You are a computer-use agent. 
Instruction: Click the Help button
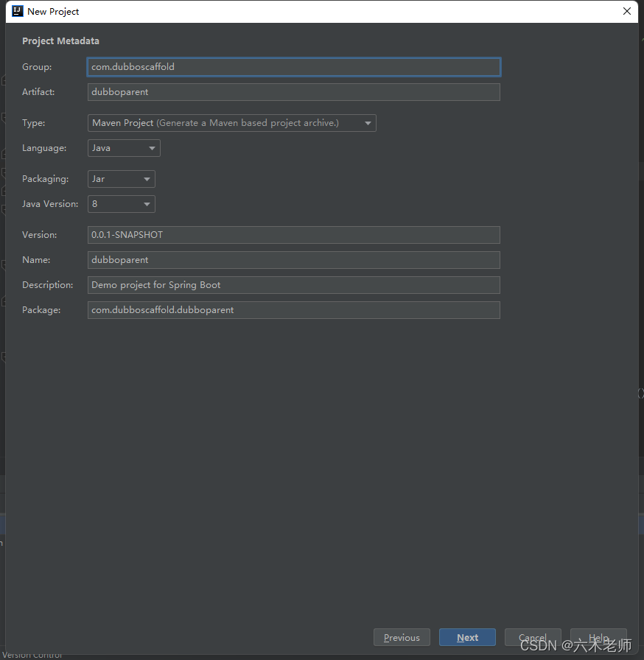click(598, 637)
